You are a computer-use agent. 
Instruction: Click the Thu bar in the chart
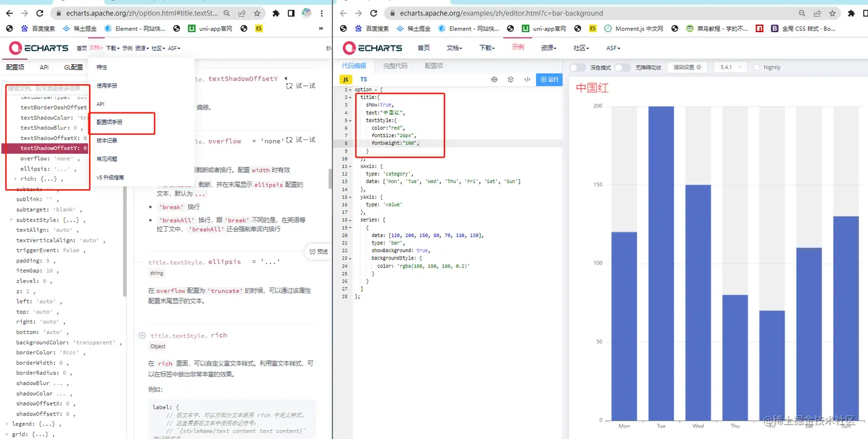(735, 358)
